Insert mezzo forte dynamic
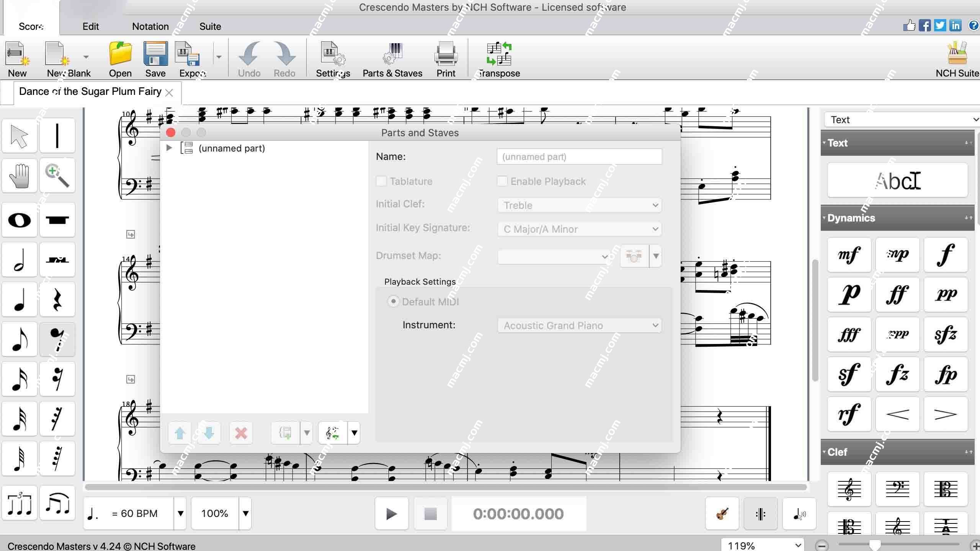 click(849, 255)
